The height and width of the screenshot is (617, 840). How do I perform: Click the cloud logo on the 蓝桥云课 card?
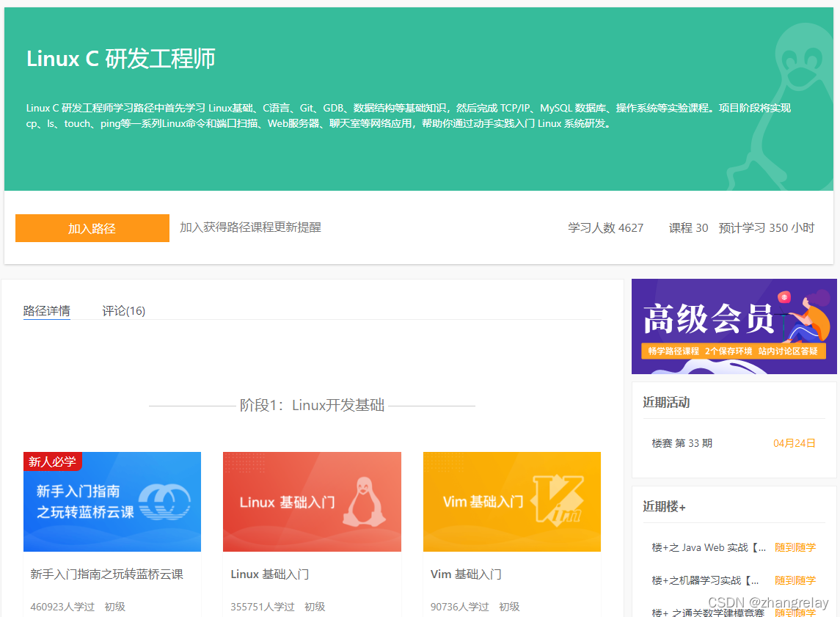coord(164,501)
